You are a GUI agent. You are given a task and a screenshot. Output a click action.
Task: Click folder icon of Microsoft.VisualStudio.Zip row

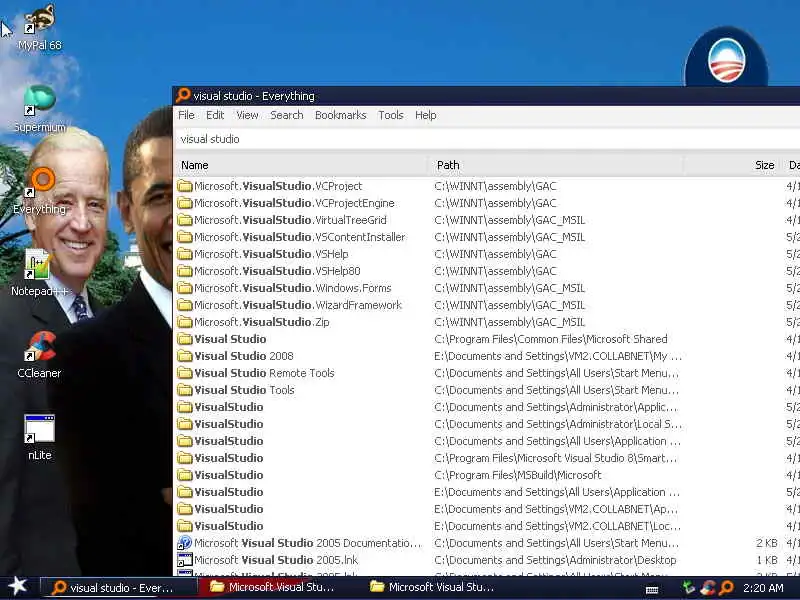click(x=185, y=322)
